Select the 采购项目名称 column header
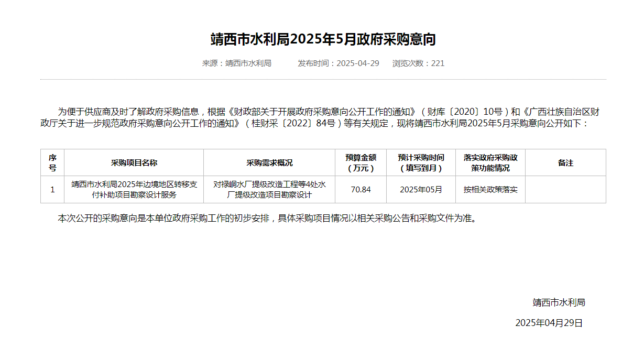The image size is (644, 348). tap(134, 162)
